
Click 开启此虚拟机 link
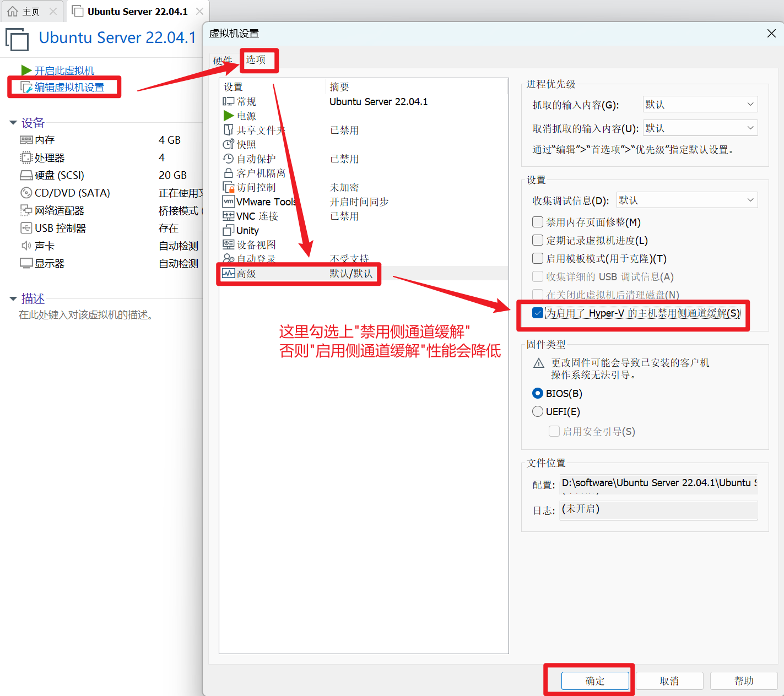[x=64, y=70]
